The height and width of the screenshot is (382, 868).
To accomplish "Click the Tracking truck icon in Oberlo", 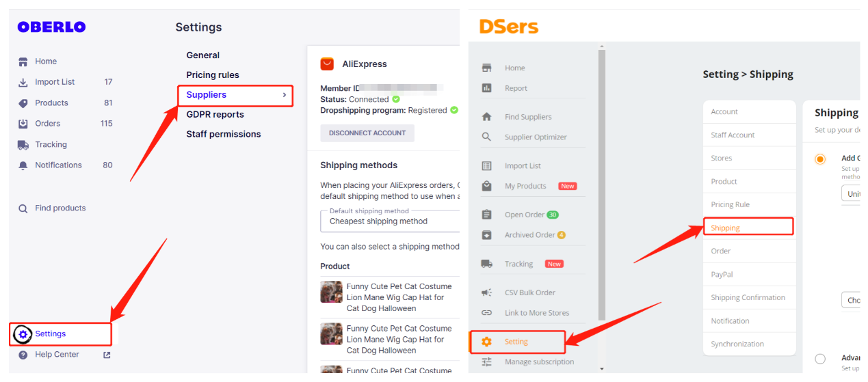I will point(23,145).
